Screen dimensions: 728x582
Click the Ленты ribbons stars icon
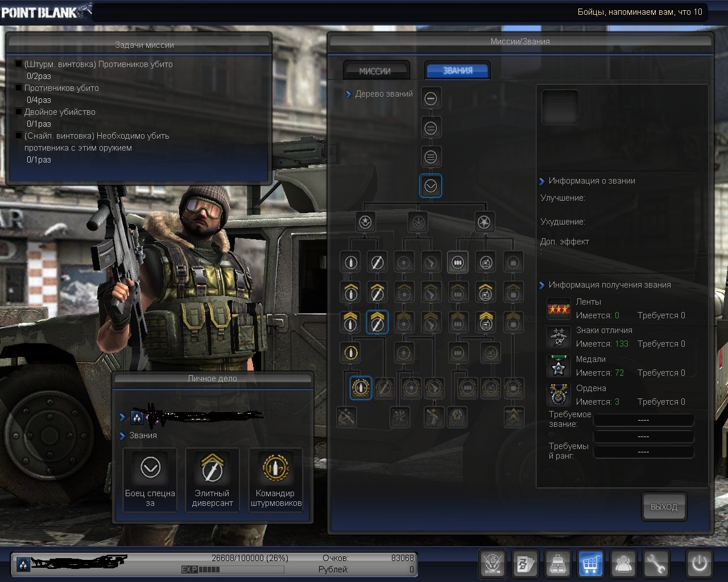click(x=559, y=309)
